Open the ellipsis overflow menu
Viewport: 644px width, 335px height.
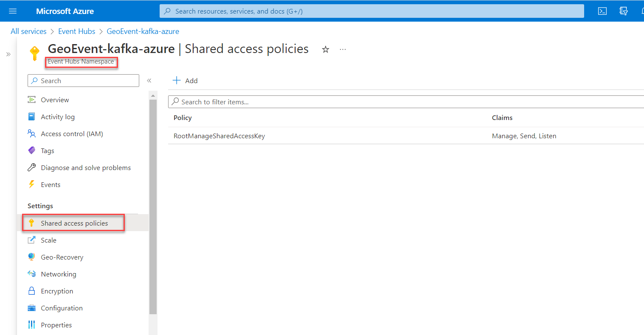pos(343,50)
